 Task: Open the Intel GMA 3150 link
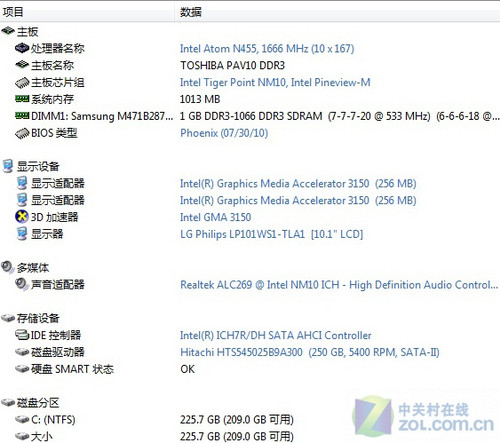pyautogui.click(x=215, y=217)
